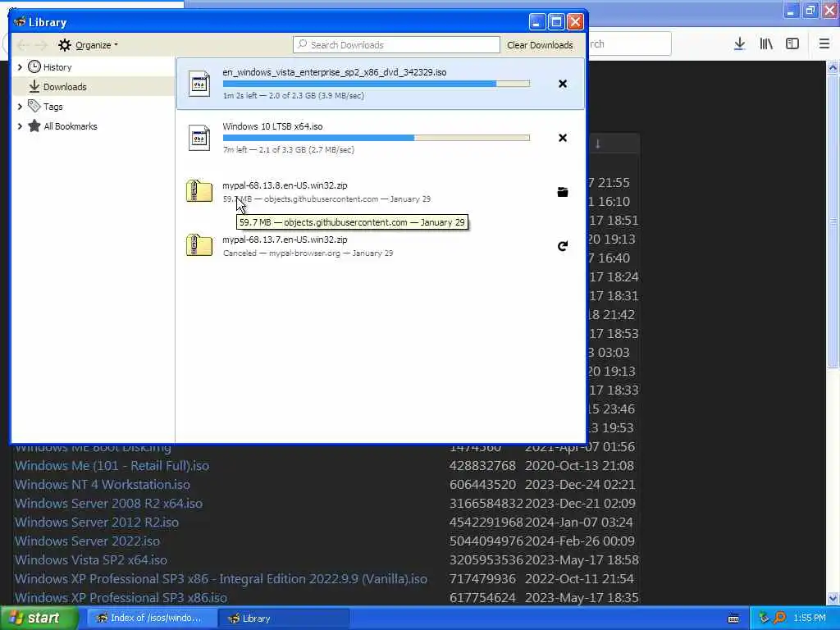Select Windows 10 LTSB x64.iso filename
This screenshot has width=840, height=630.
272,126
